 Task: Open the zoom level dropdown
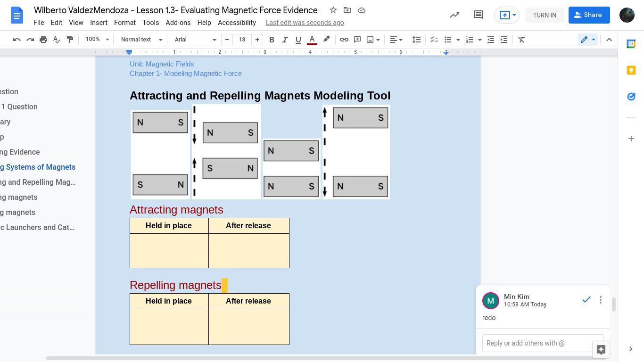[97, 40]
